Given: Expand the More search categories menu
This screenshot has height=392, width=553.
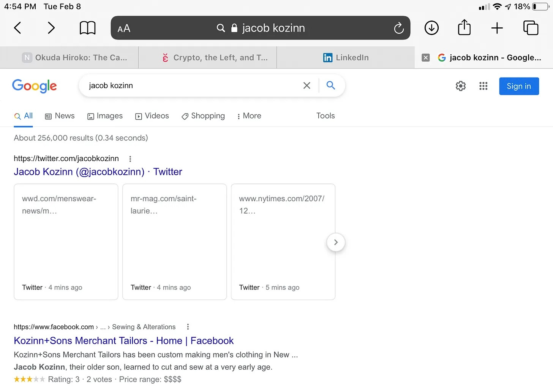Looking at the screenshot, I should [x=249, y=116].
